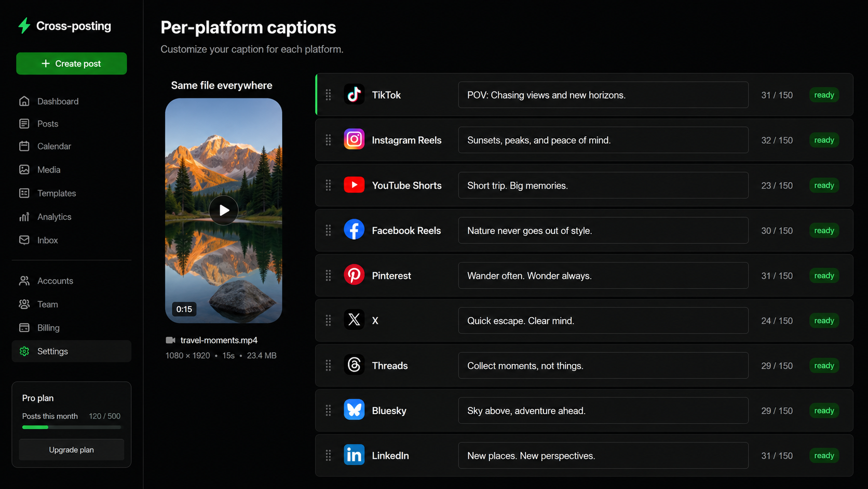868x489 pixels.
Task: Click the 24 / 150 character count
Action: tap(777, 321)
